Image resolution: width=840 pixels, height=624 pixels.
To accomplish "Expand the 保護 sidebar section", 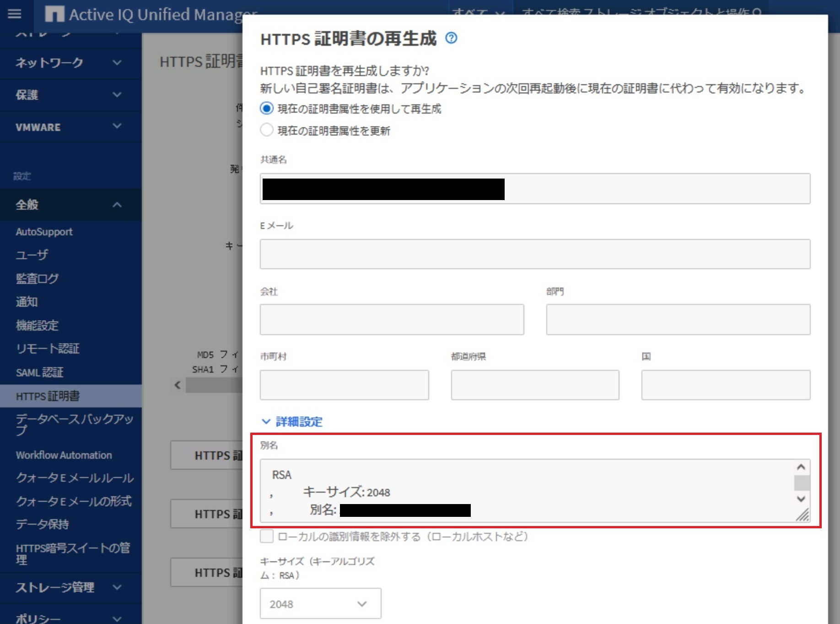I will pos(70,95).
